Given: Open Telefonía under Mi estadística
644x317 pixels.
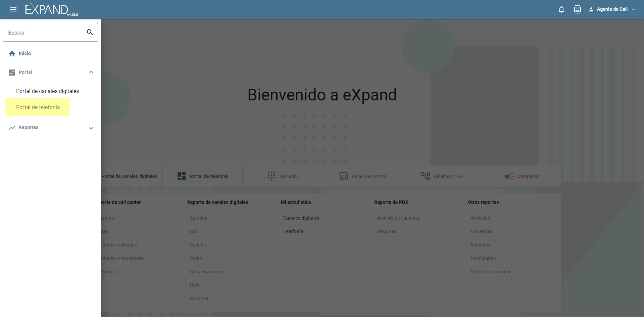Looking at the screenshot, I should point(293,231).
